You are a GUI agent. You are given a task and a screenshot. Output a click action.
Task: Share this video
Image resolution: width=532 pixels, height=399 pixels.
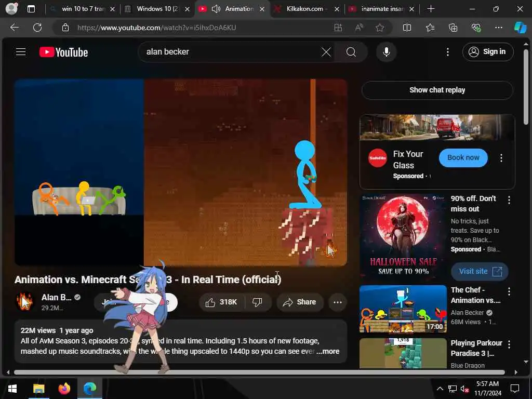point(300,302)
